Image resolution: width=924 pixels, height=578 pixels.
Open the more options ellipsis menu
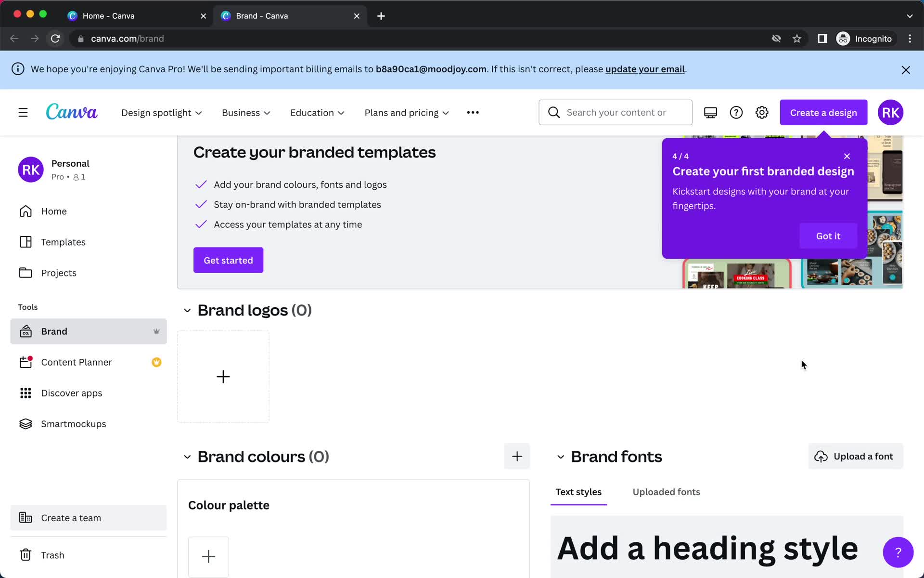pos(473,113)
